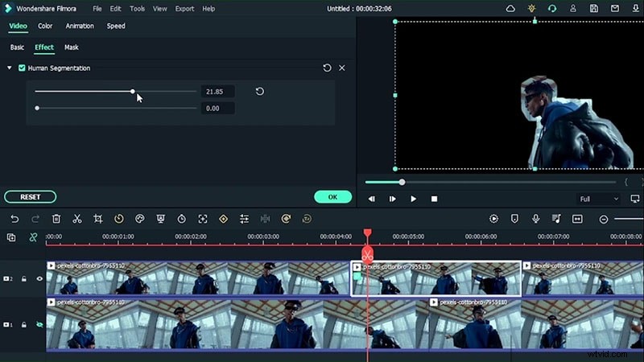Image resolution: width=644 pixels, height=362 pixels.
Task: Open the speed tool icon
Action: [118, 219]
